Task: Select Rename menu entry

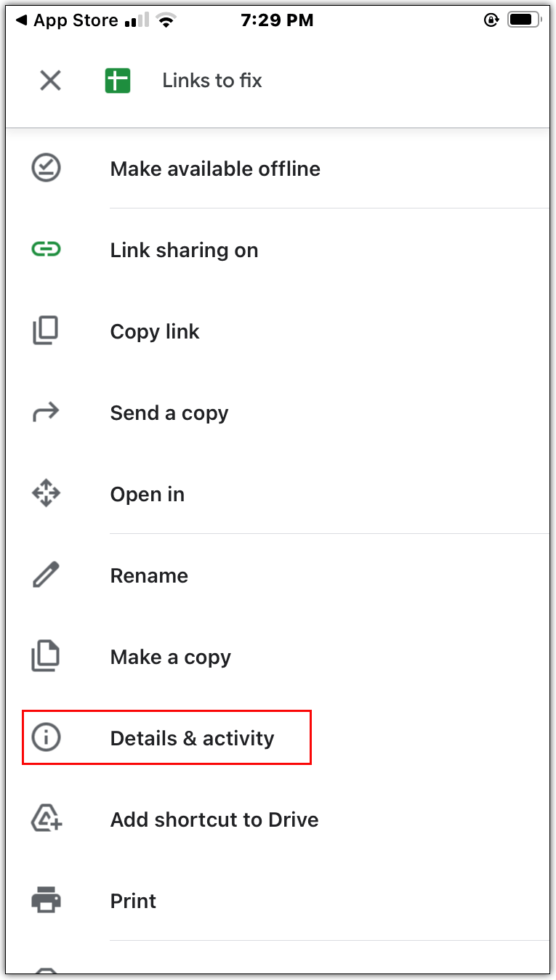Action: pos(149,575)
